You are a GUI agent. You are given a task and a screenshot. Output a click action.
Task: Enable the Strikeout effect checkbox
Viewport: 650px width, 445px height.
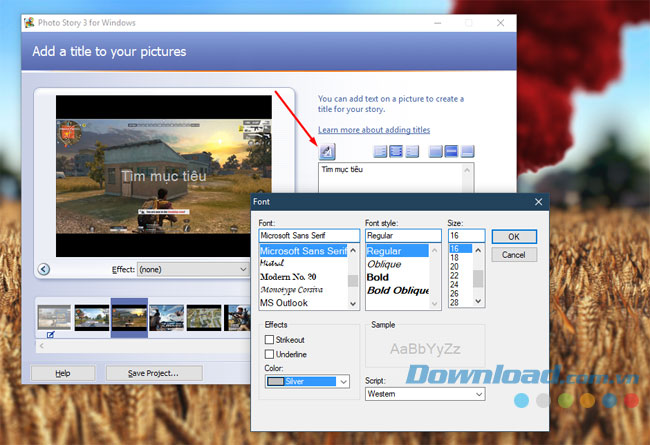(269, 340)
